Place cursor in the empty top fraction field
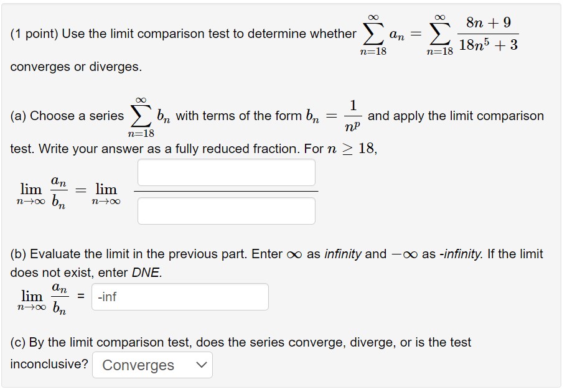Viewport: 585px width, 392px height. (225, 172)
